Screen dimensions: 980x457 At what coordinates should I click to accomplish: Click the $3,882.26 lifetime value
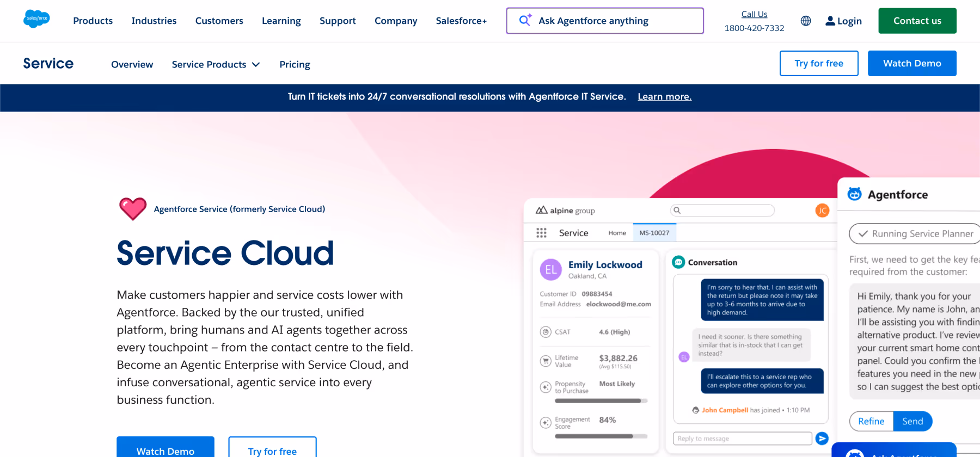(x=618, y=358)
